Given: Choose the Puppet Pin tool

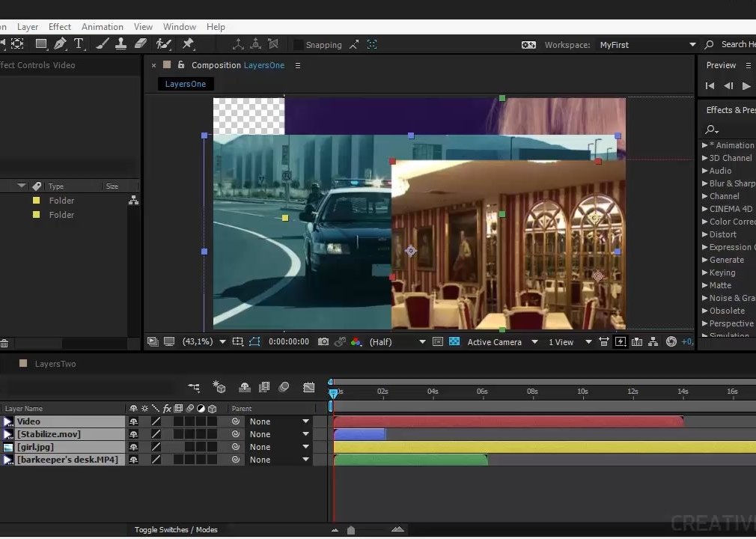Looking at the screenshot, I should (x=188, y=44).
